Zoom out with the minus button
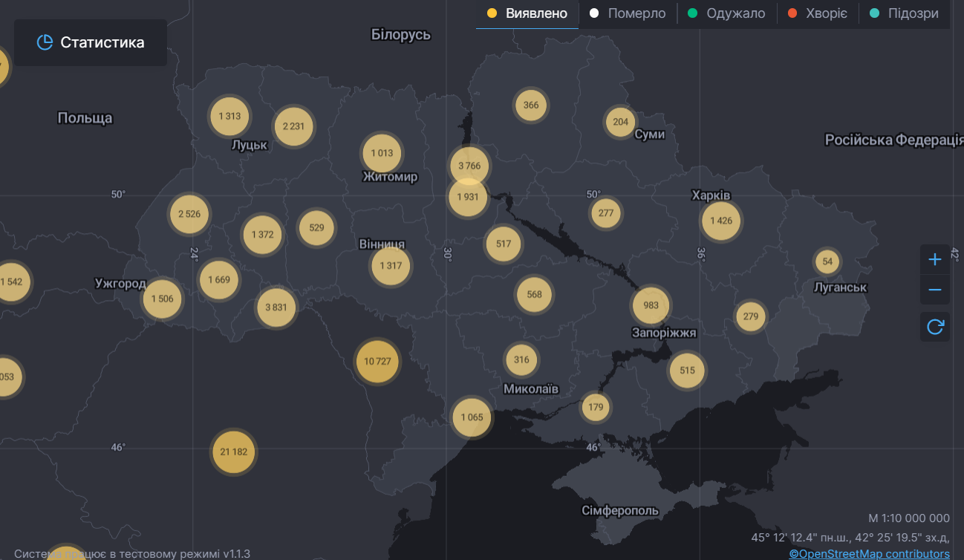The height and width of the screenshot is (560, 964). (x=935, y=290)
